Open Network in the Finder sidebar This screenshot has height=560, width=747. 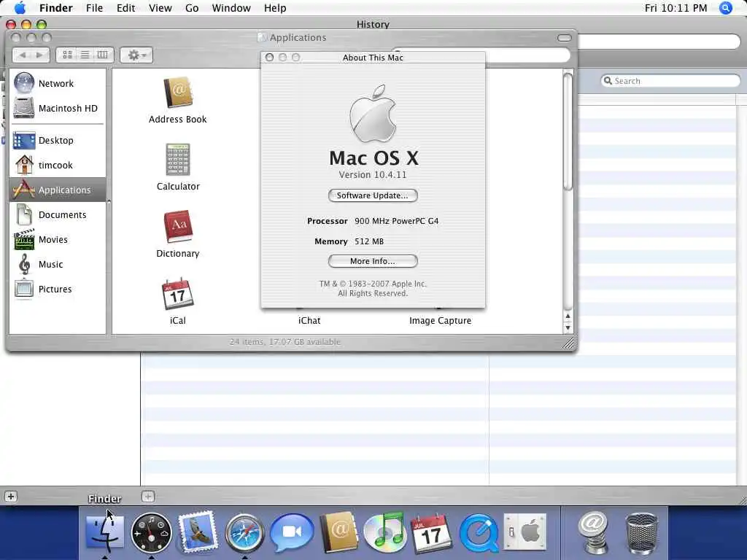56,83
